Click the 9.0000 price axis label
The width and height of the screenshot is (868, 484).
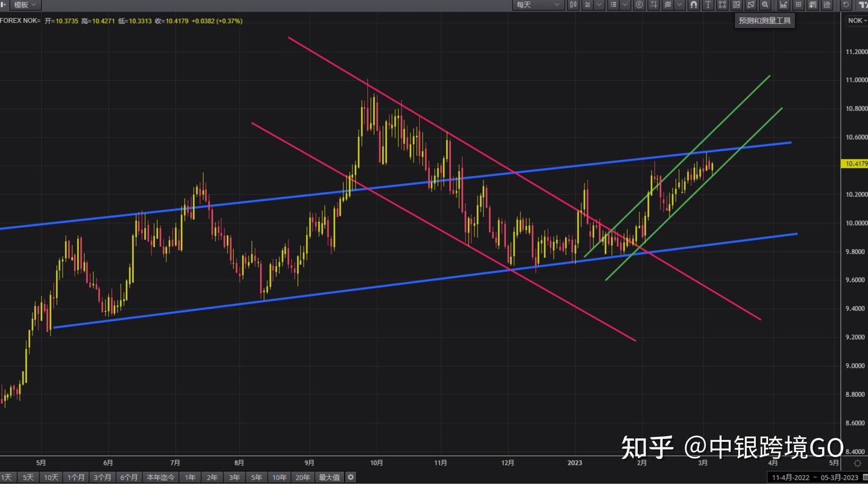click(x=857, y=366)
